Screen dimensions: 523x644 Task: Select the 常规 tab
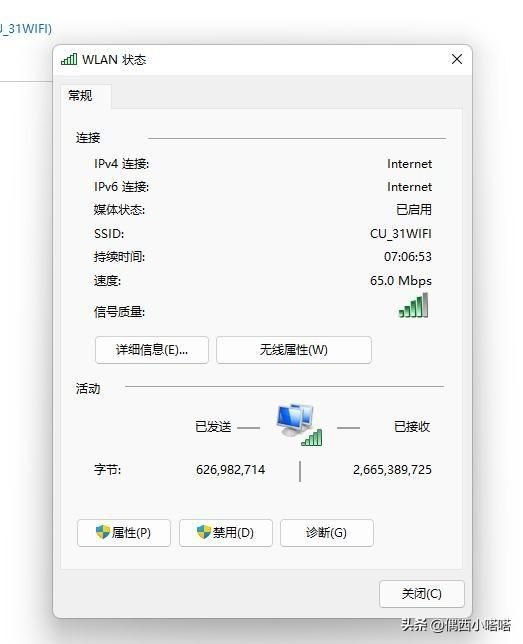pyautogui.click(x=81, y=96)
